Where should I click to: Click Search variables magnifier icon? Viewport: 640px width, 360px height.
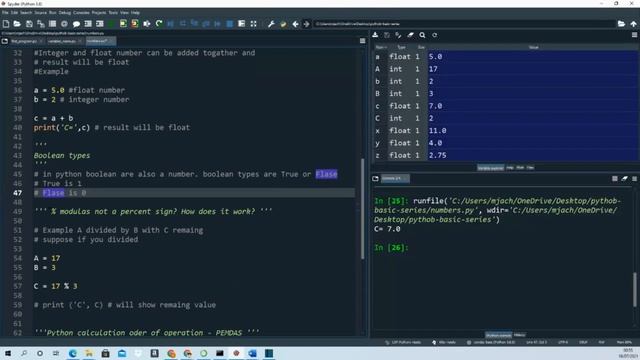pos(422,35)
